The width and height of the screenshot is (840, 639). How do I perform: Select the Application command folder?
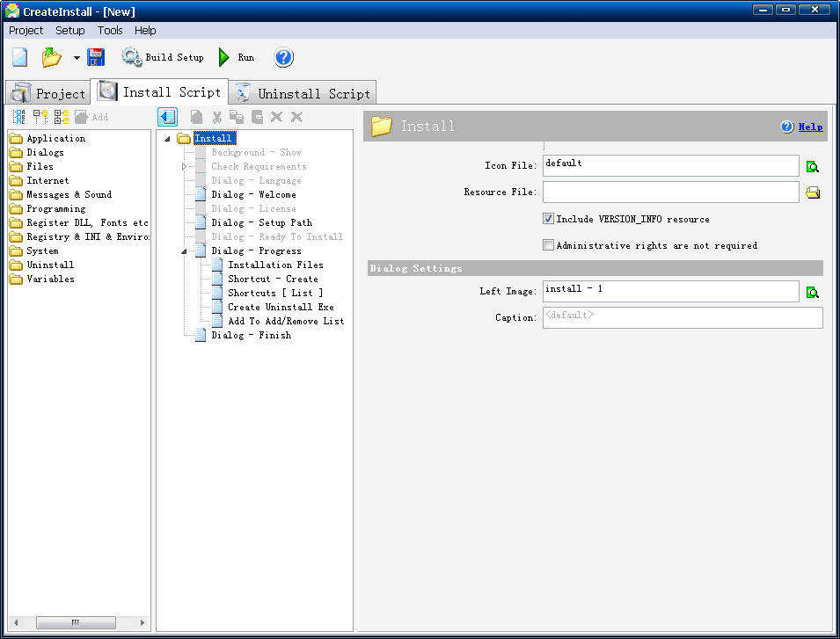[x=48, y=138]
